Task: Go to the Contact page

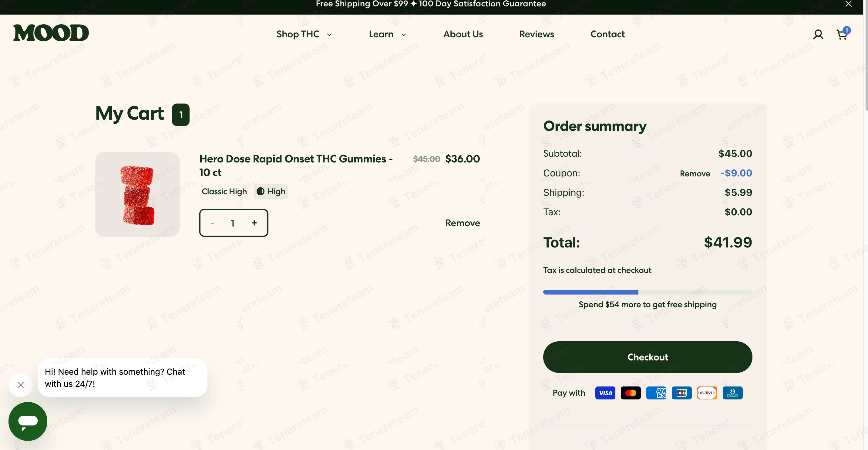Action: [x=607, y=34]
